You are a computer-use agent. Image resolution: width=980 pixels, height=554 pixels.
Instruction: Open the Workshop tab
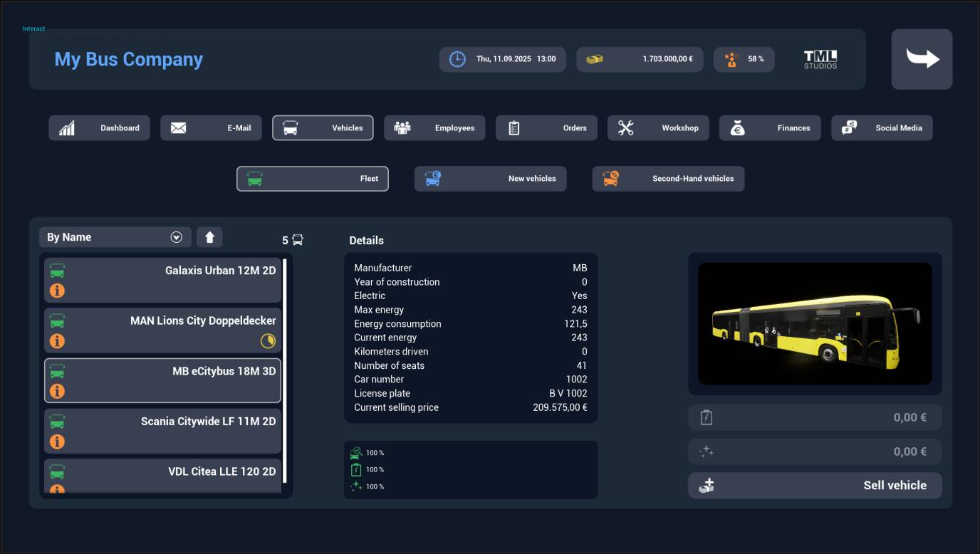coord(657,128)
